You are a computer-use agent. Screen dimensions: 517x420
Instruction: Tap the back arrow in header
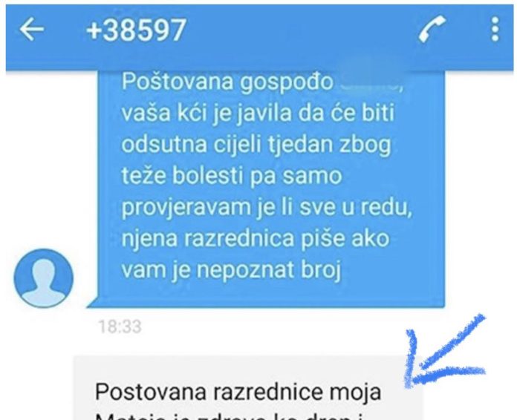click(x=32, y=30)
